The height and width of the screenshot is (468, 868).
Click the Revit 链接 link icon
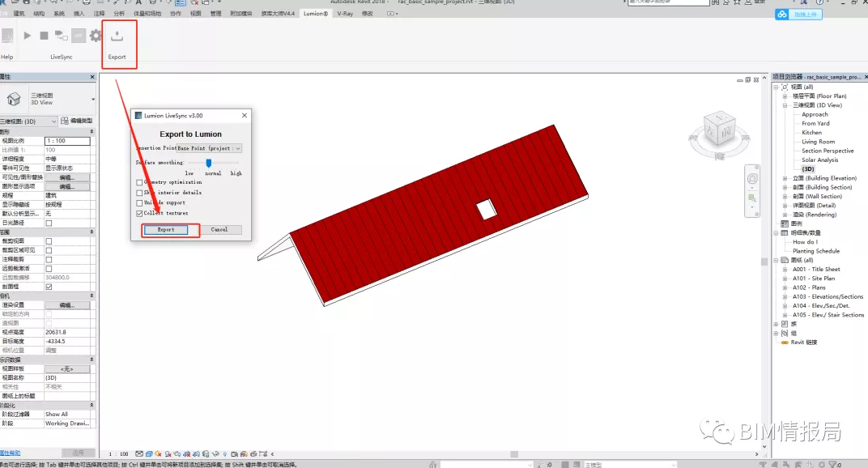point(785,342)
